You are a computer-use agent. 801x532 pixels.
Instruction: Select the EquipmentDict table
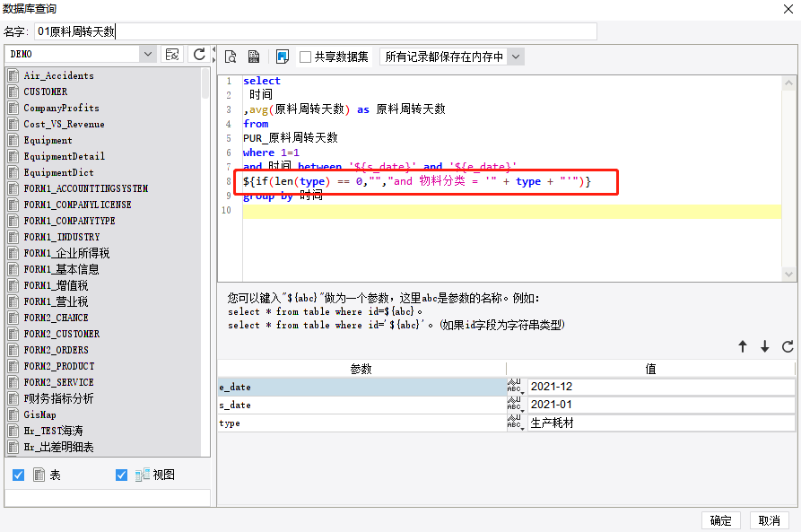(x=58, y=173)
